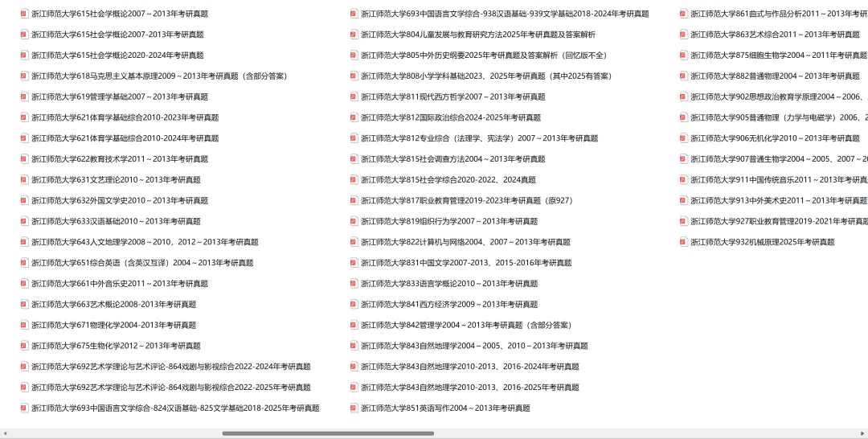The image size is (868, 439).
Task: Click PDF icon of 615社会学概论2020-2024年考研真题
Action: [24, 55]
